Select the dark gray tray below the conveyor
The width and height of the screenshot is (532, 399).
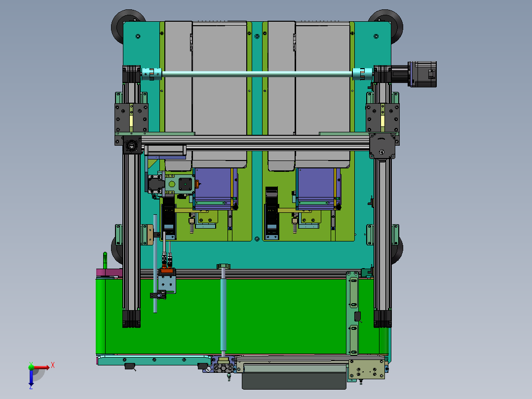[x=294, y=381]
